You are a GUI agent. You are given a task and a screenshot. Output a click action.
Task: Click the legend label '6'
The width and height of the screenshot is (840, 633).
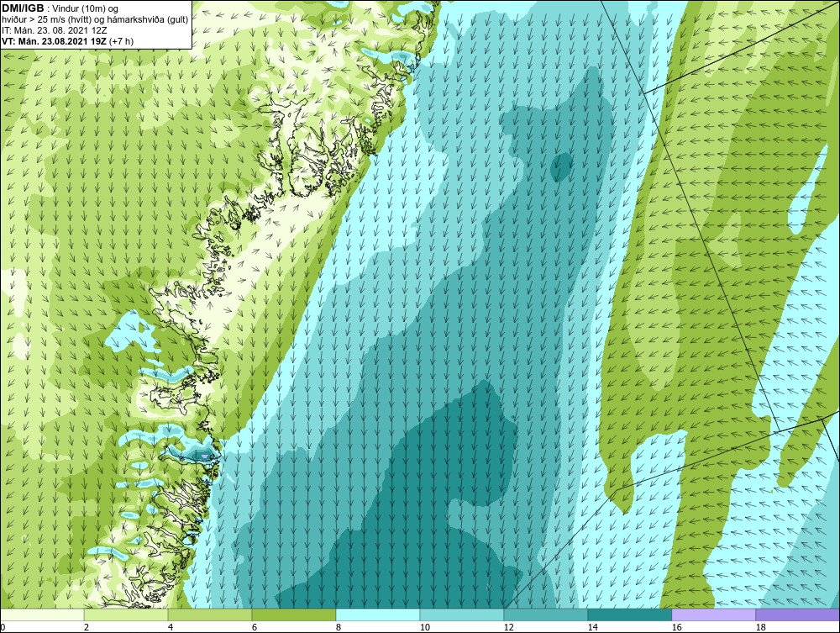click(x=254, y=627)
